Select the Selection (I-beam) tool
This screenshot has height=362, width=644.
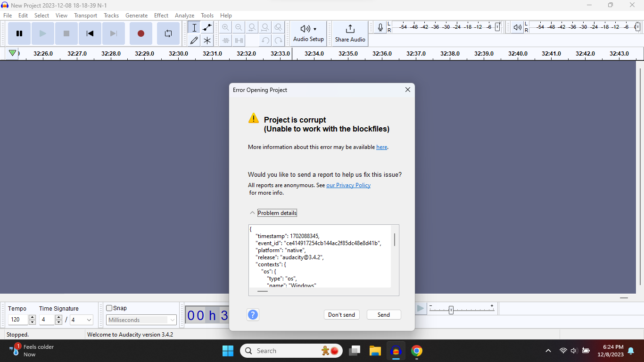click(x=194, y=28)
